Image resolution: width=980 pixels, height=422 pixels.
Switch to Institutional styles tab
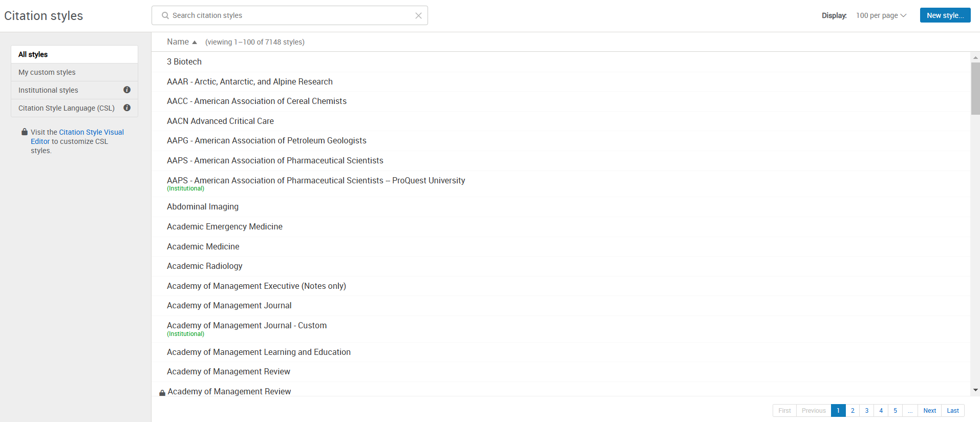74,90
